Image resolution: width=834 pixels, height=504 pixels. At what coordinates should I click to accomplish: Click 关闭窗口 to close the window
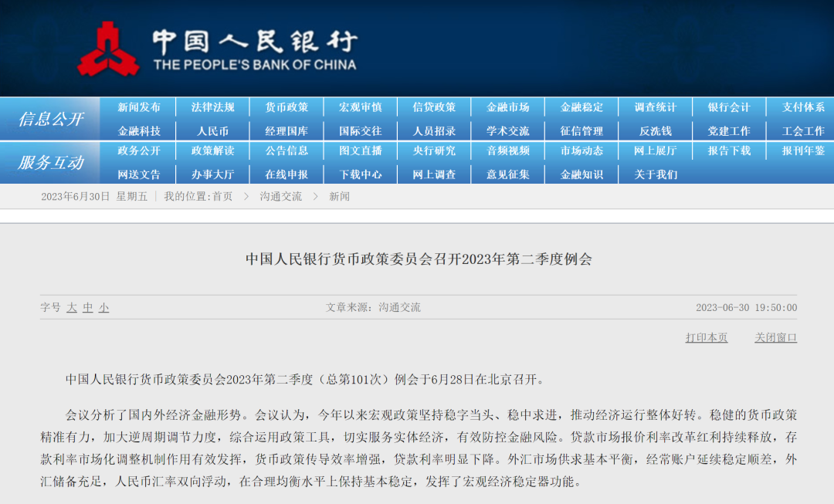click(x=775, y=337)
